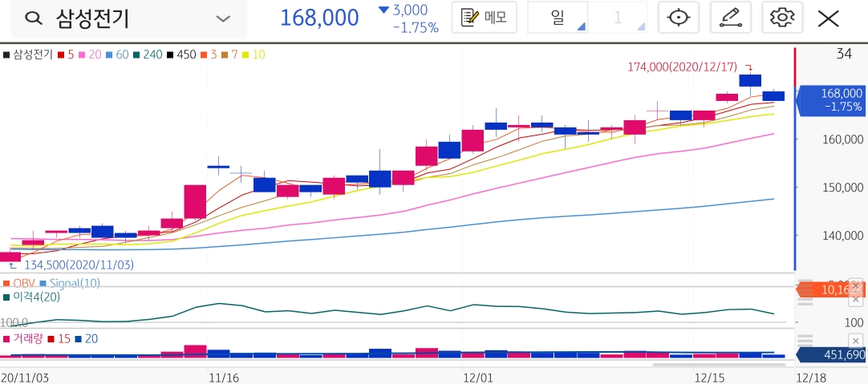The height and width of the screenshot is (384, 868).
Task: Select the yellow 10 MA legend
Action: (x=254, y=55)
